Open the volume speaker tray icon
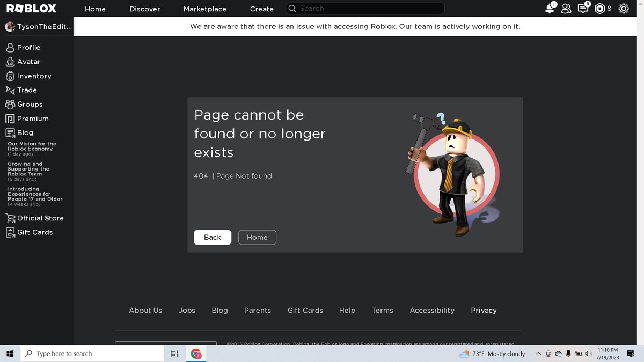 click(x=588, y=354)
